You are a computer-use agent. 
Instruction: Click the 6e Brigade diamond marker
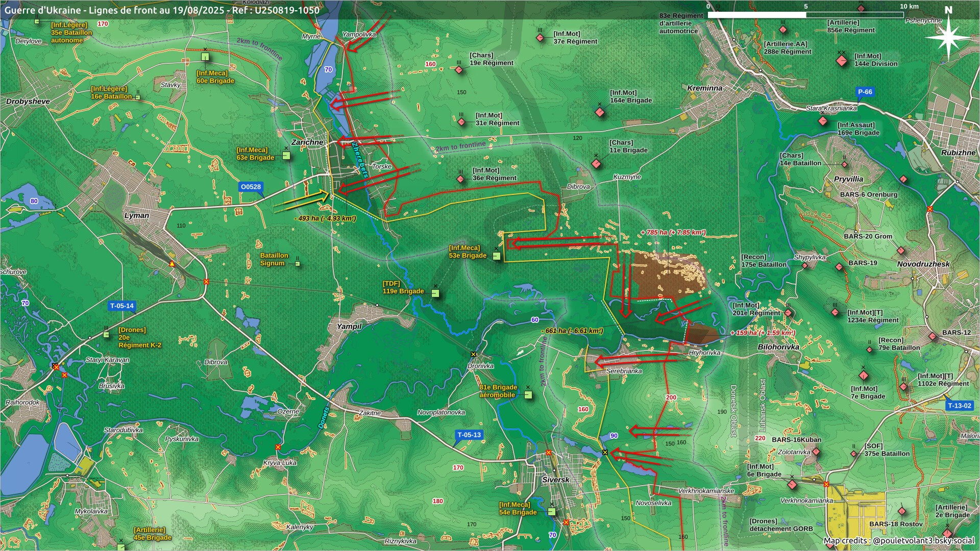pyautogui.click(x=792, y=484)
